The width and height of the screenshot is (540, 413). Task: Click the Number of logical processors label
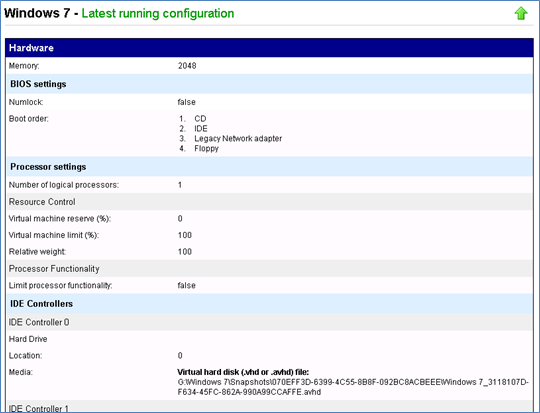[64, 185]
